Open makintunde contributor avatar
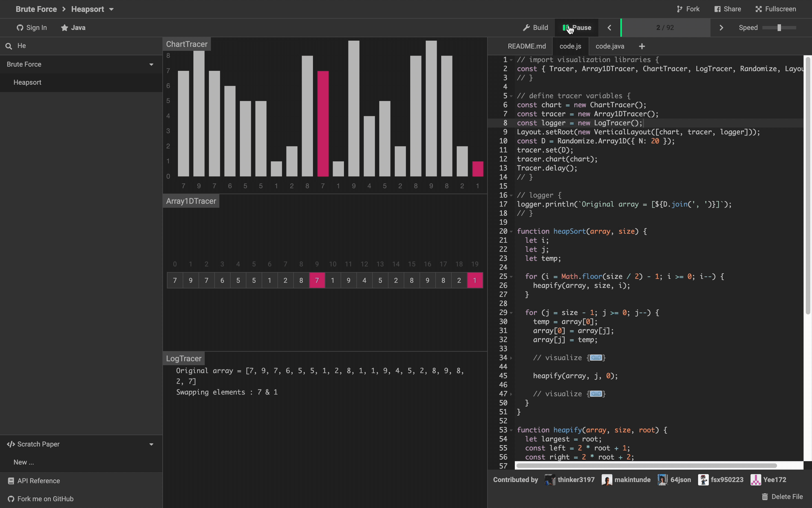Viewport: 812px width, 508px height. 607,480
